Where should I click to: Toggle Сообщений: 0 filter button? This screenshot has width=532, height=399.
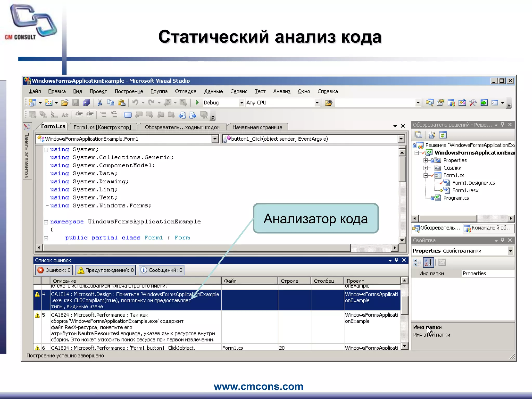[x=162, y=270]
